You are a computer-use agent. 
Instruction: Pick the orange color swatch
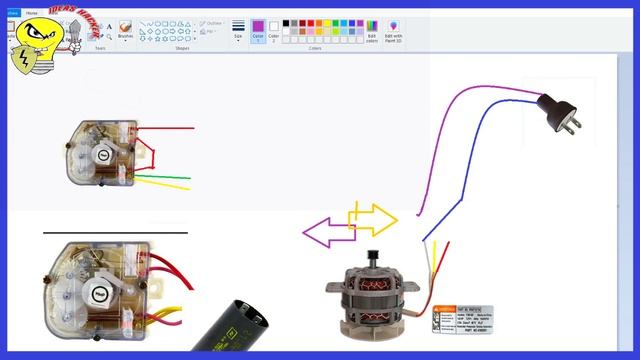click(x=319, y=23)
